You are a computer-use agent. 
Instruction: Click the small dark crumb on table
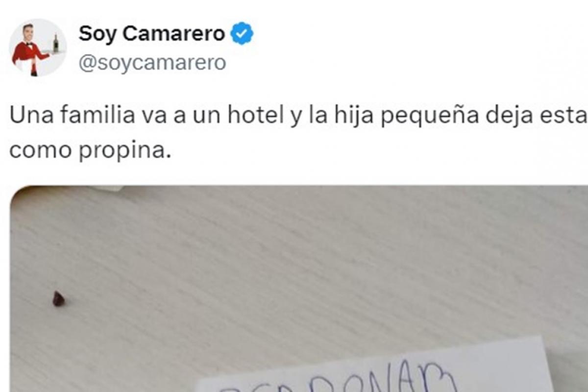(x=58, y=299)
